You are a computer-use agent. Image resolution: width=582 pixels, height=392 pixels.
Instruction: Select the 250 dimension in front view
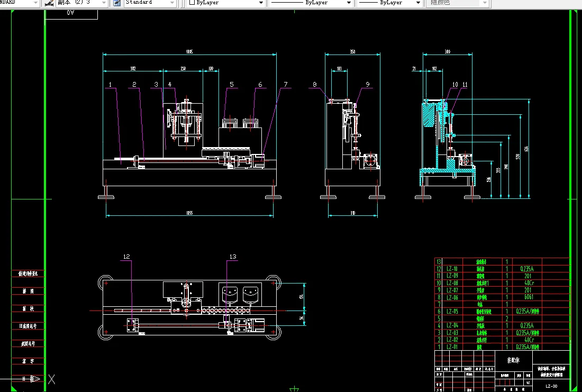(184, 68)
